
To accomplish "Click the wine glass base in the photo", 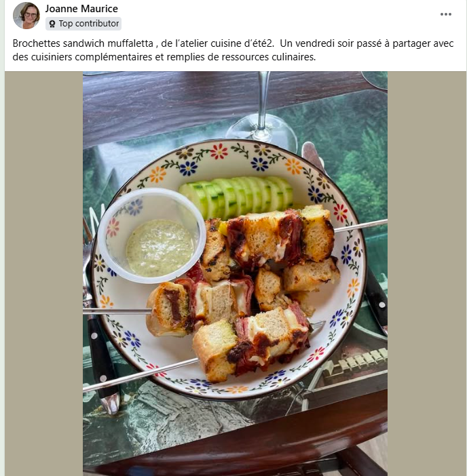I will point(261,132).
